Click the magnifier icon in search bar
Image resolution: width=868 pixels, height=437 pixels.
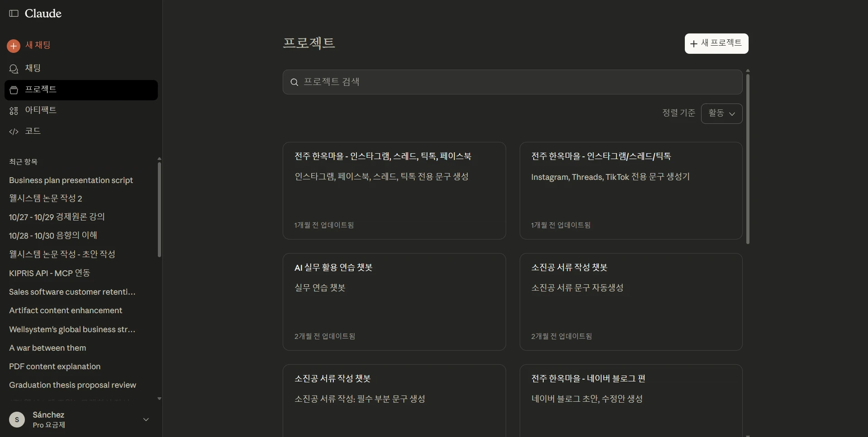click(294, 82)
